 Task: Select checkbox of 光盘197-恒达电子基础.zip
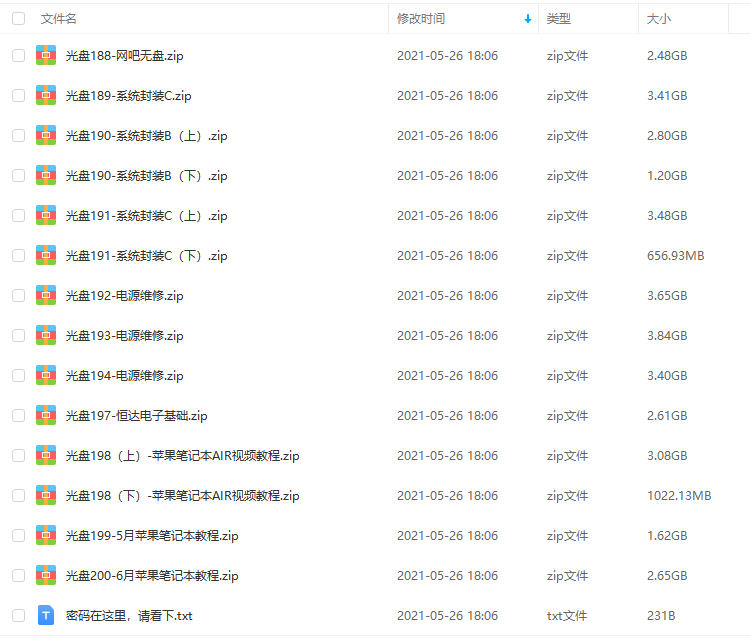point(19,416)
